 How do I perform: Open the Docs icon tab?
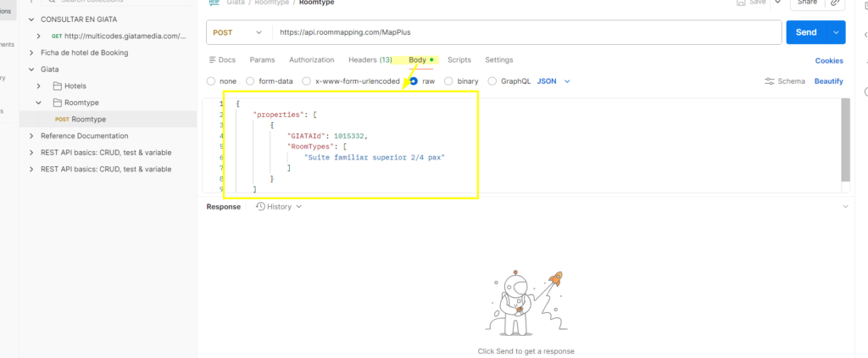click(212, 60)
